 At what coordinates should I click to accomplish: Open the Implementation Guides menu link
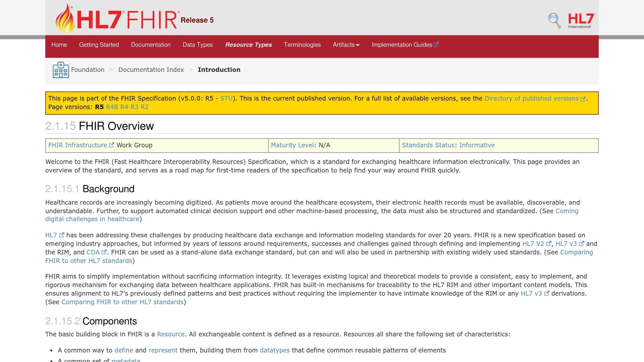pyautogui.click(x=402, y=45)
